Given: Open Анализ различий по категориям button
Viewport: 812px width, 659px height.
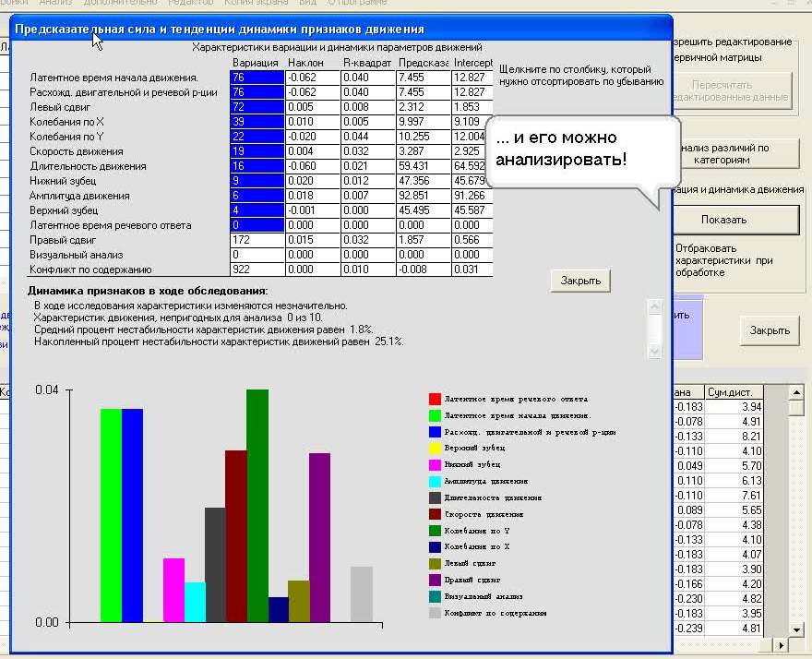Looking at the screenshot, I should tap(736, 153).
